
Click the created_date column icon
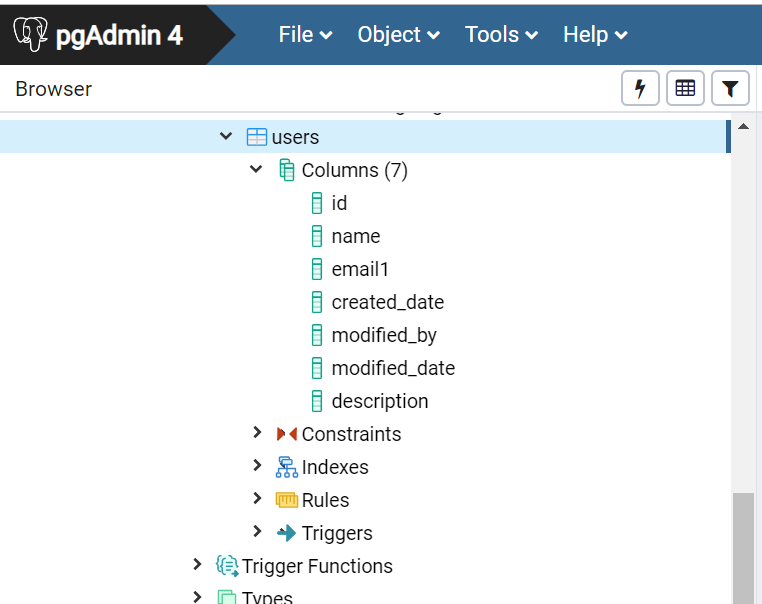(317, 302)
